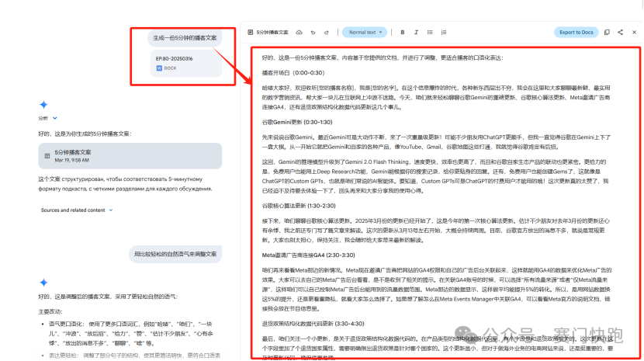Screen dimensions: 644x361
Task: Expand Sources and related content
Action: click(x=77, y=210)
